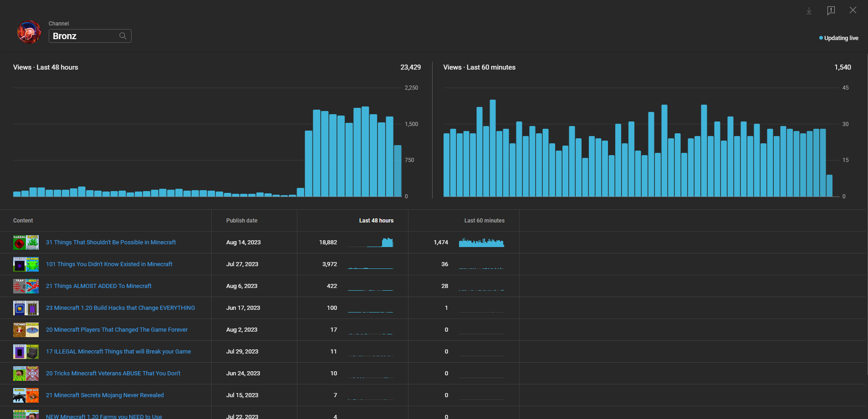Click thumbnail of '21 Things ALMOST ADDED' video
Viewport: 868px width, 419px height.
pos(26,286)
